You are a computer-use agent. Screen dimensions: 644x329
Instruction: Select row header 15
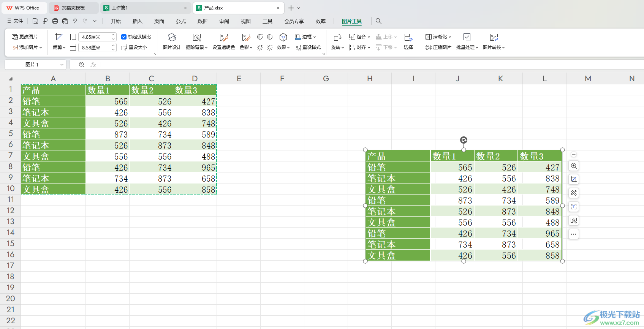10,244
